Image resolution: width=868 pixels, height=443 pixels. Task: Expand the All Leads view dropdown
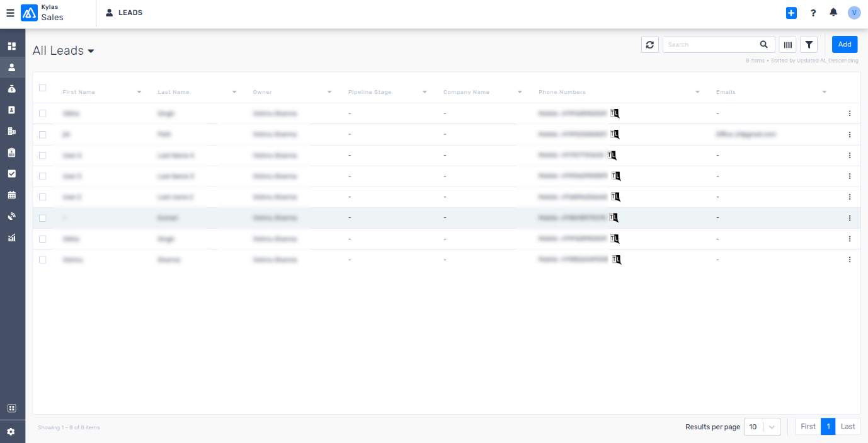click(91, 51)
